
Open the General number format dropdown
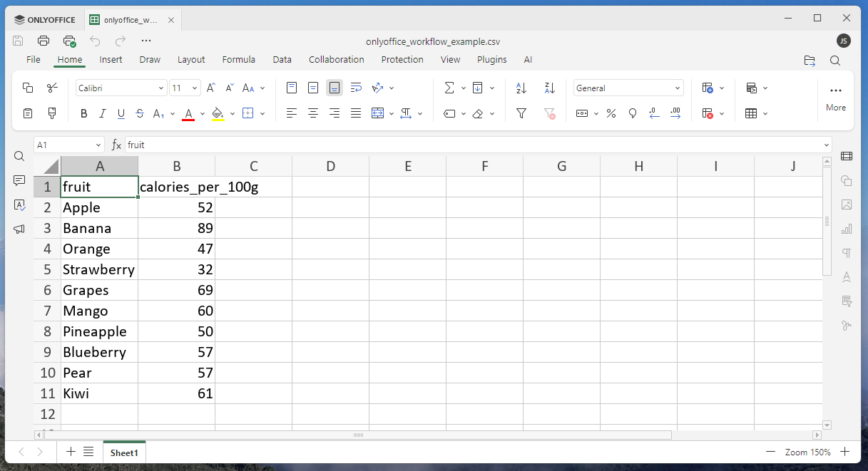[677, 88]
